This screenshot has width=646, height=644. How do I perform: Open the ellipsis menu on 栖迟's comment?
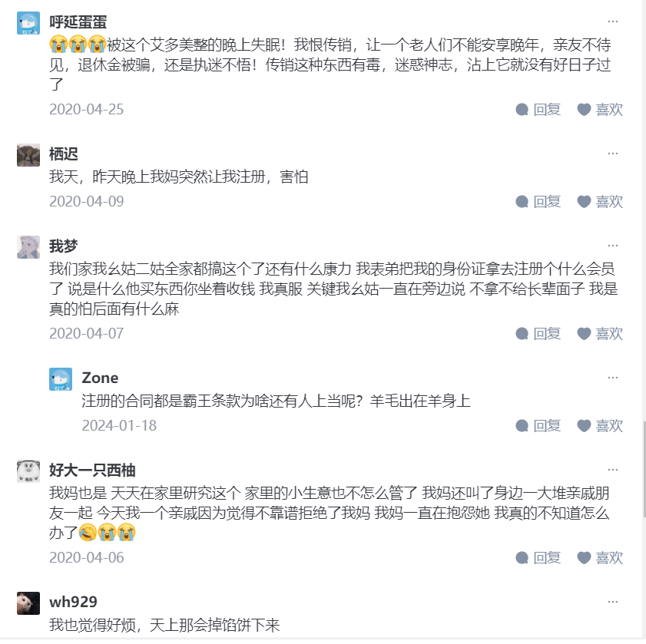coord(612,152)
